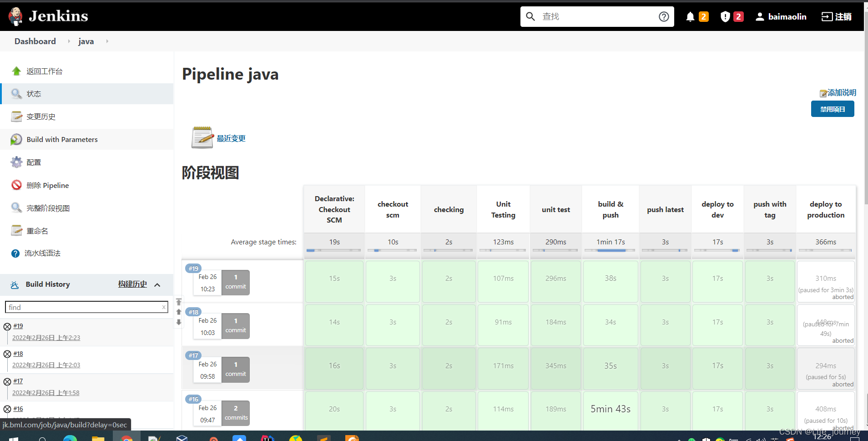Clear the find field with x

tap(164, 307)
